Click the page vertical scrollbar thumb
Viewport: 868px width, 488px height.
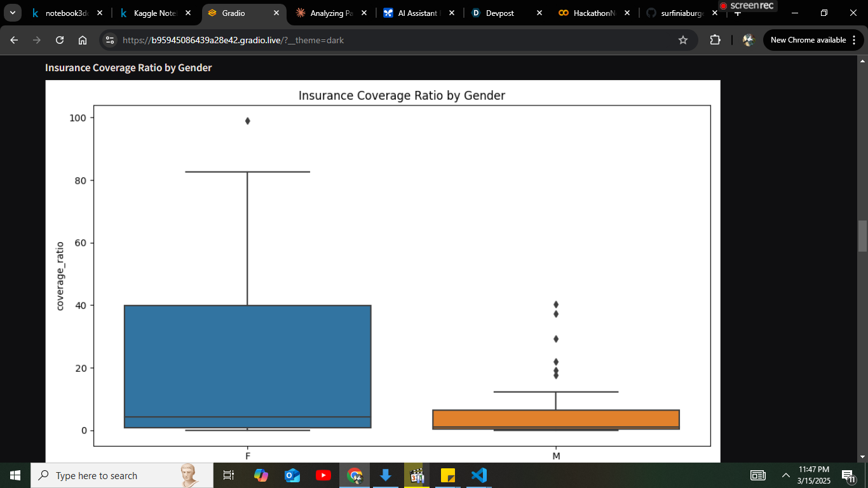[x=862, y=236]
